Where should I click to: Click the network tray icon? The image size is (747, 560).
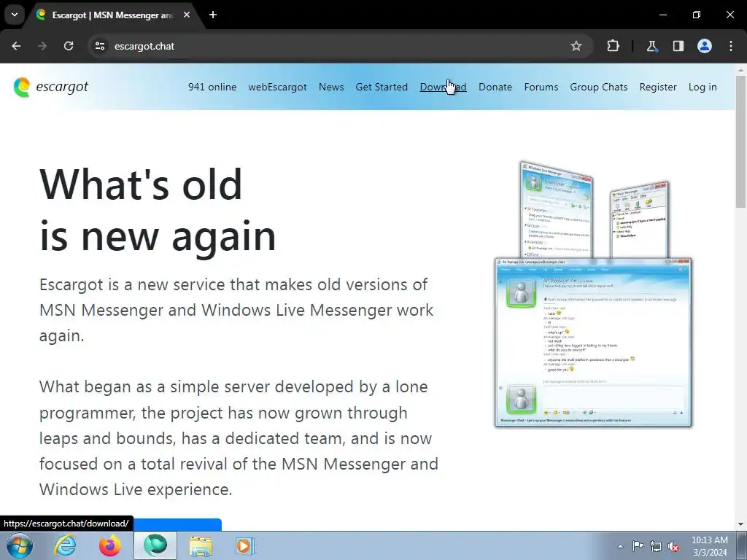tap(656, 546)
